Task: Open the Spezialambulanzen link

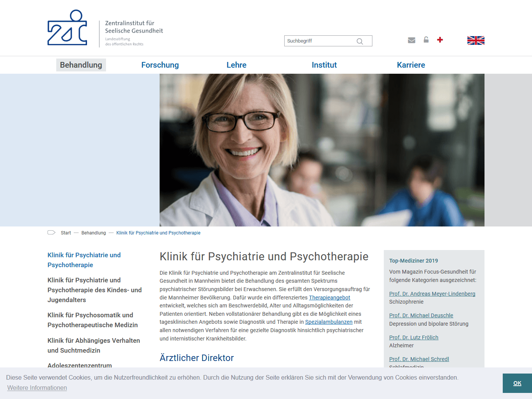Action: pyautogui.click(x=329, y=322)
